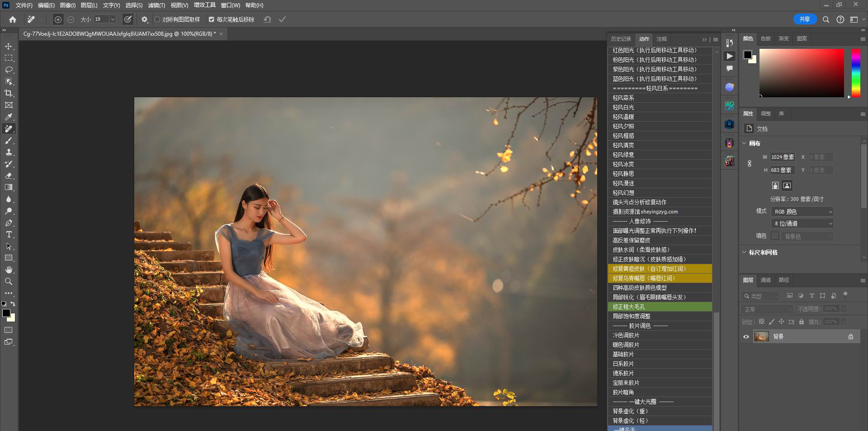
Task: Select the Rectangular Marquee tool
Action: point(9,58)
